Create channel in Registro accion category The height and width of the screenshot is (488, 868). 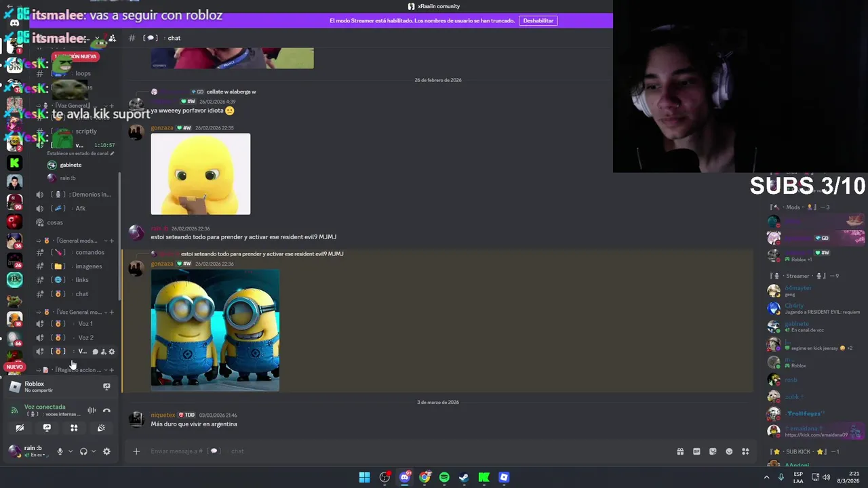pyautogui.click(x=112, y=370)
